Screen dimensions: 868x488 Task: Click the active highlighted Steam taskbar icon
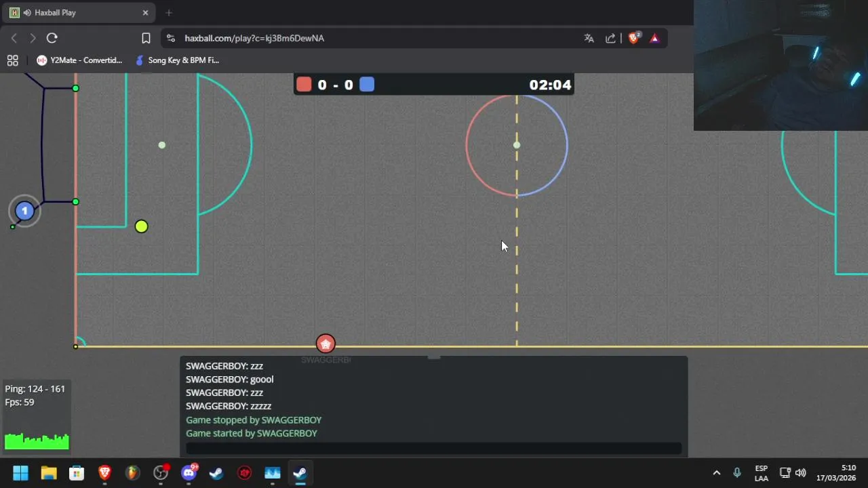(300, 473)
